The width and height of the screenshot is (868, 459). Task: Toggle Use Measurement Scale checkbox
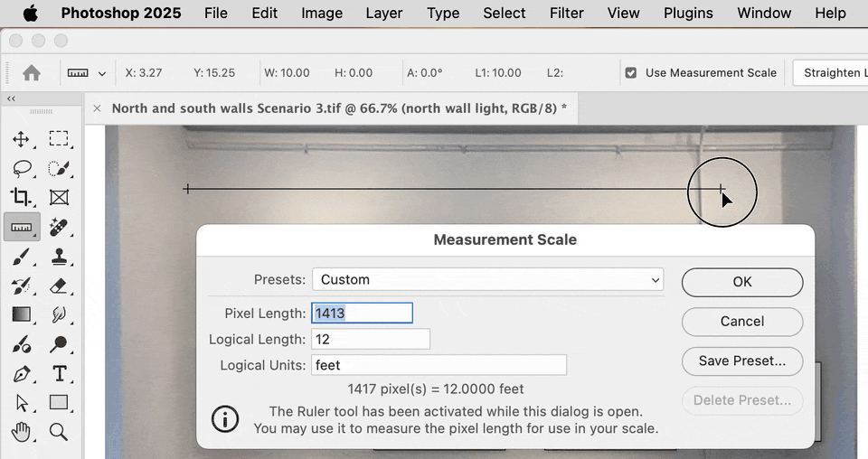coord(630,73)
